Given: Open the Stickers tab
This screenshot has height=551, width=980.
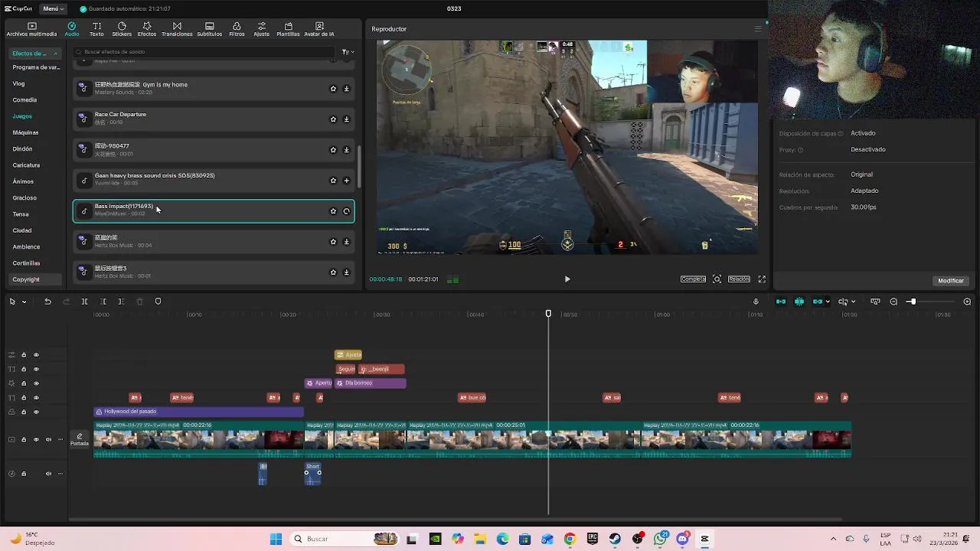Looking at the screenshot, I should coord(122,30).
